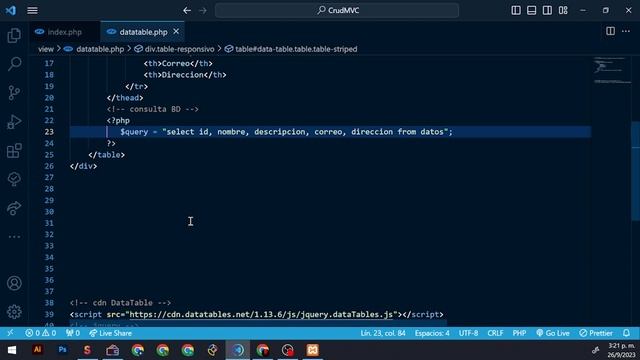Screen dimensions: 640x360
Task: Open the editor More Actions ellipsis
Action: coord(626,31)
